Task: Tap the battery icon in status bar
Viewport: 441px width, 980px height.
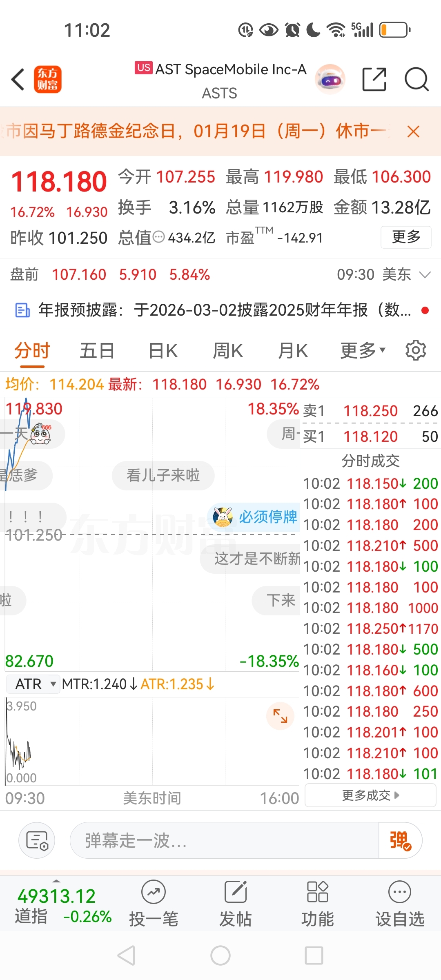Action: coord(395,30)
